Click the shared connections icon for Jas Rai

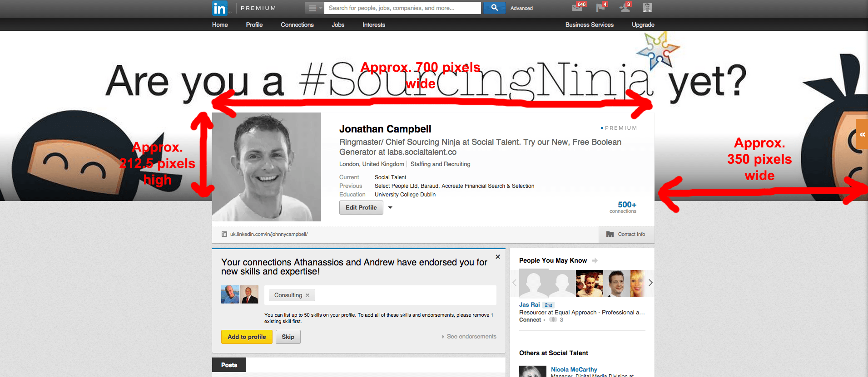click(x=553, y=320)
